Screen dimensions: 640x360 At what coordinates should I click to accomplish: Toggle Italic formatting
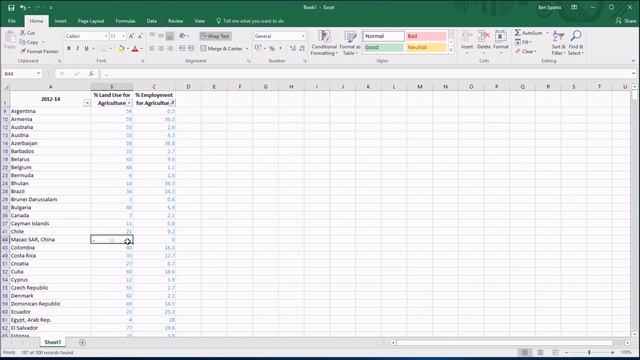click(78, 49)
